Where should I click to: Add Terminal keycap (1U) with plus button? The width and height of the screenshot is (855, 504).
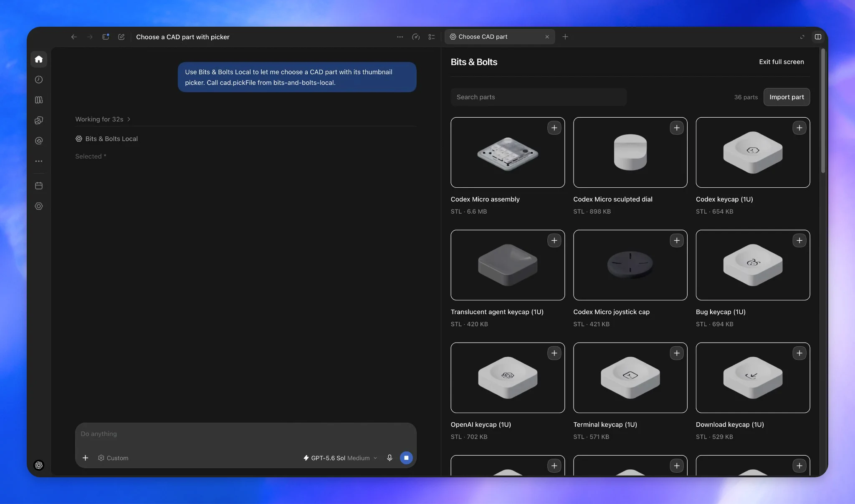[x=677, y=353]
